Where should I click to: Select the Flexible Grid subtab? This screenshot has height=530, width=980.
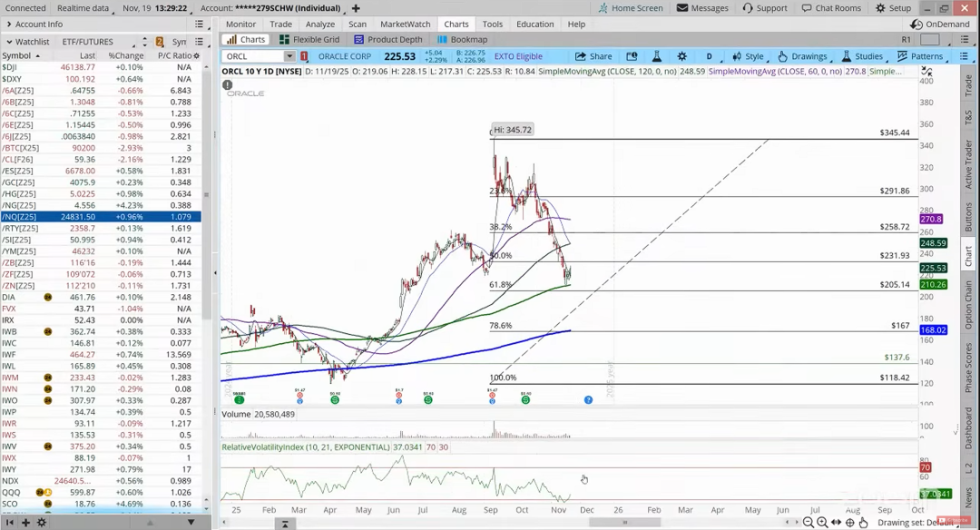tap(309, 39)
